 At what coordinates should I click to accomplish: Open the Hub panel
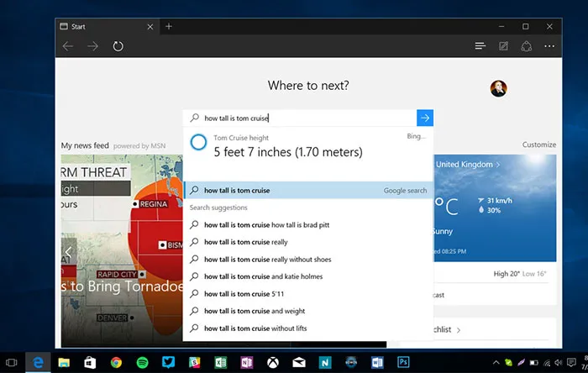(480, 46)
